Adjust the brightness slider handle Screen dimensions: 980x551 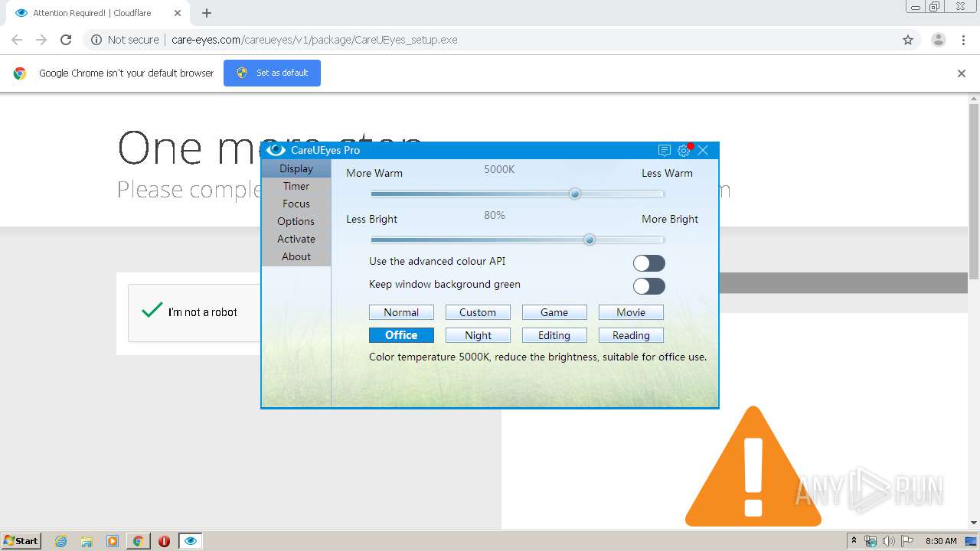coord(590,240)
